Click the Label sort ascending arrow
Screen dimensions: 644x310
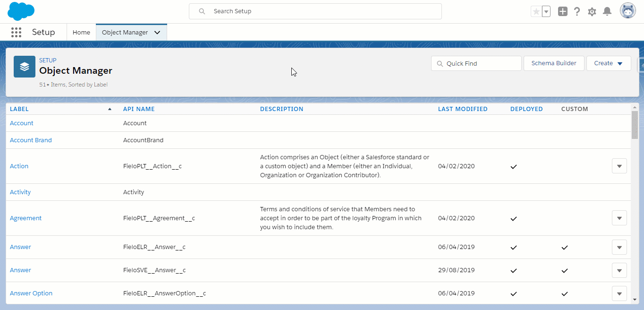[x=110, y=109]
